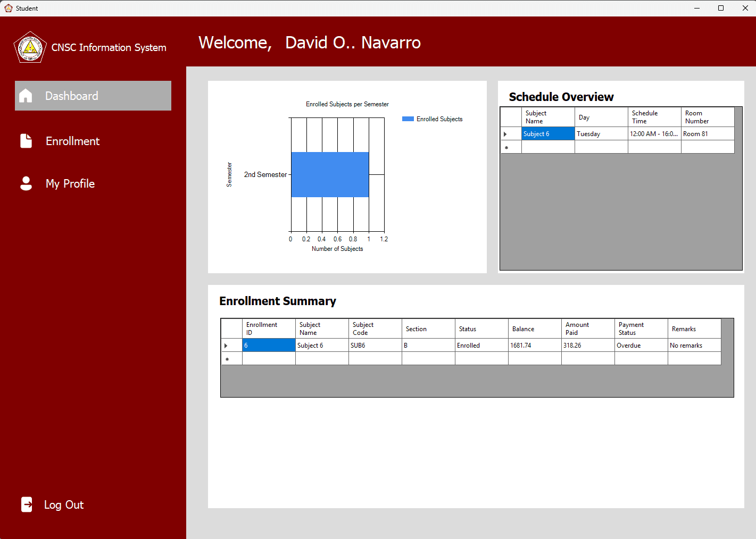756x539 pixels.
Task: Click the Dashboard sidebar entry
Action: (72, 96)
